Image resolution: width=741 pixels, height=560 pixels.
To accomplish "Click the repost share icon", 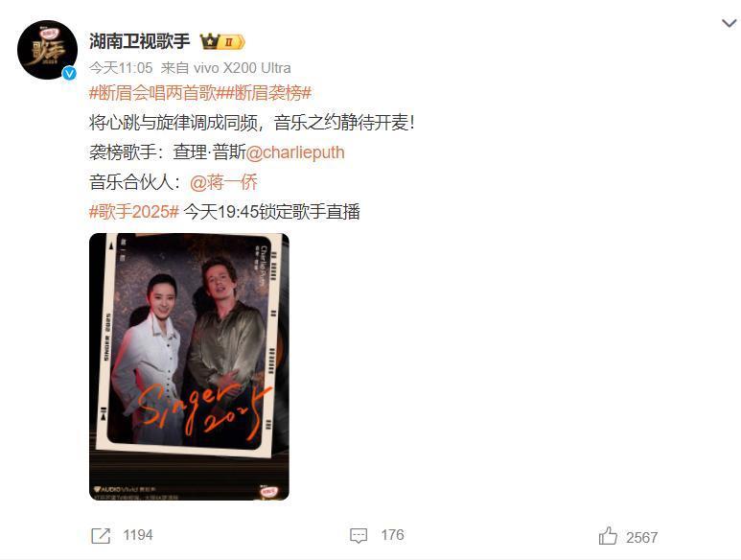I will tap(101, 536).
